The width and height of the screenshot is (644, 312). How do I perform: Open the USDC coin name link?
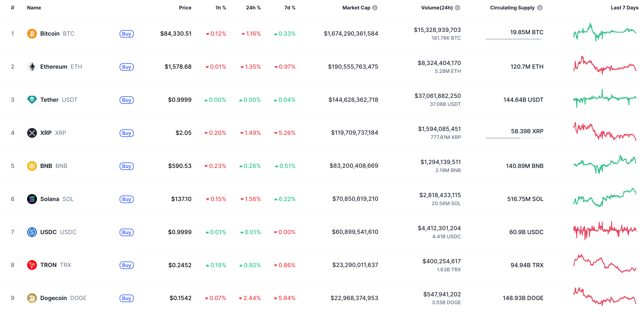48,232
